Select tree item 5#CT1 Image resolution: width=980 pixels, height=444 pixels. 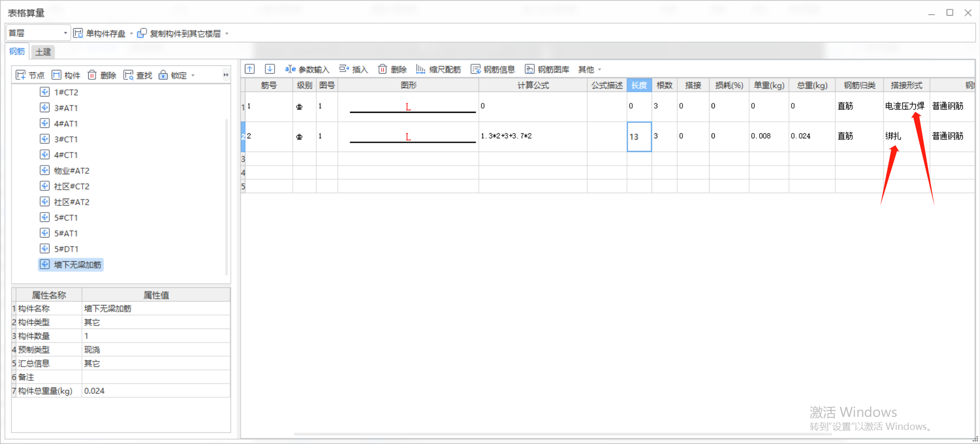pos(66,218)
